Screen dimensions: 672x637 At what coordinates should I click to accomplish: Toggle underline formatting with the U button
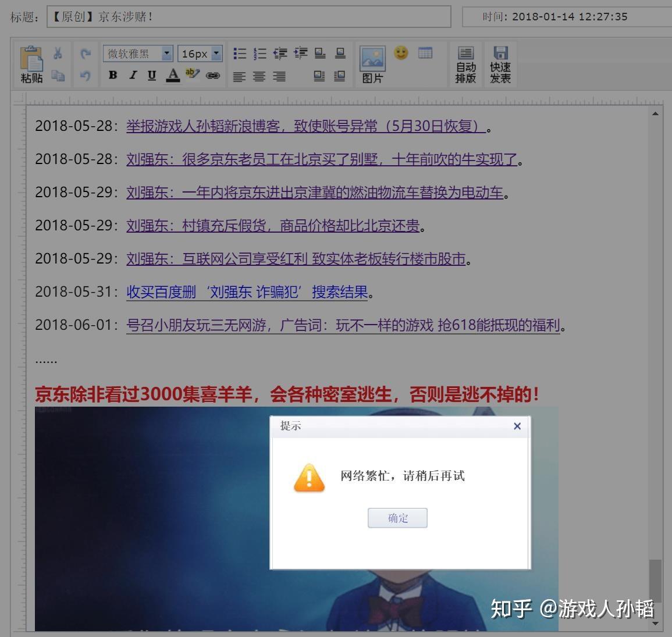151,76
